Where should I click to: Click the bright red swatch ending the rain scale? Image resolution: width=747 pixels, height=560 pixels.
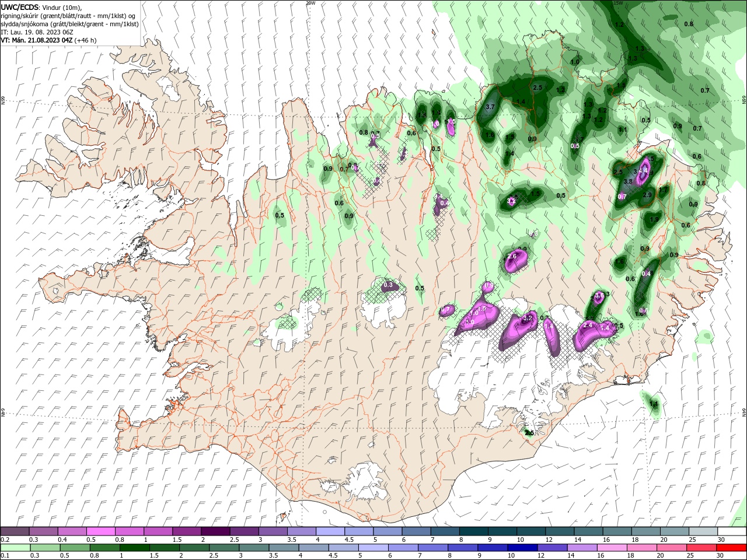732,548
